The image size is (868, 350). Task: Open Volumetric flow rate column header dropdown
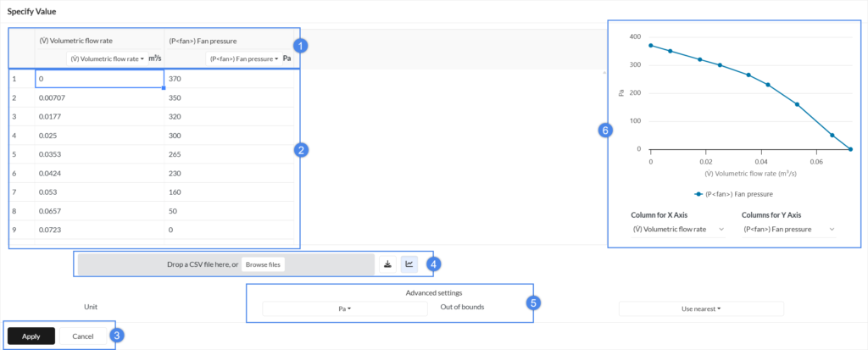pyautogui.click(x=108, y=58)
